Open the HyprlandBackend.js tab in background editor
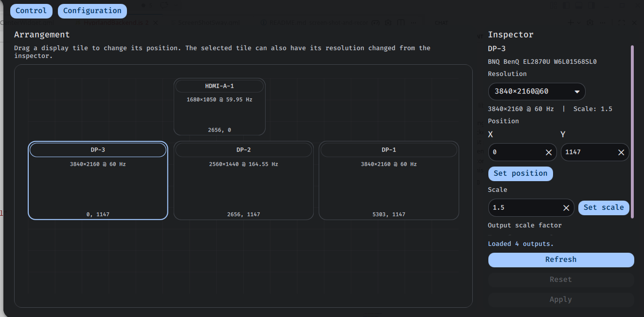 tap(115, 23)
